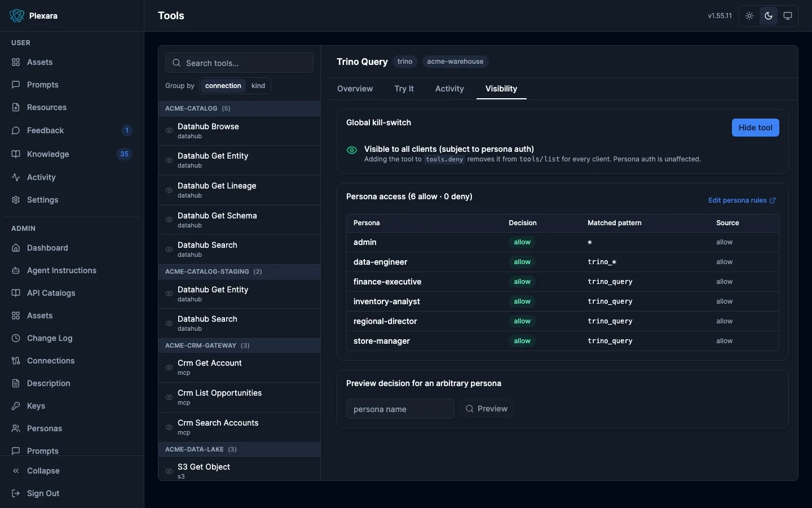Screen dimensions: 812x508
Task: Collapse the ACME-CATALOG-STAGING group header
Action: [x=239, y=271]
